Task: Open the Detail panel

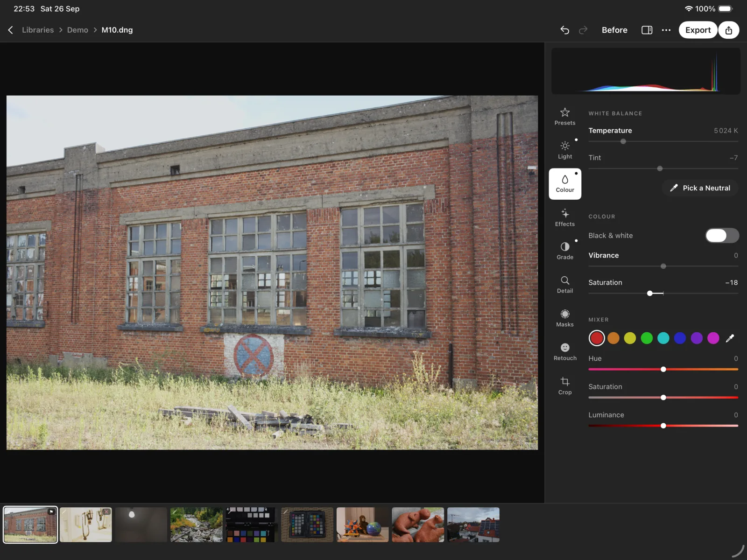Action: click(x=565, y=284)
